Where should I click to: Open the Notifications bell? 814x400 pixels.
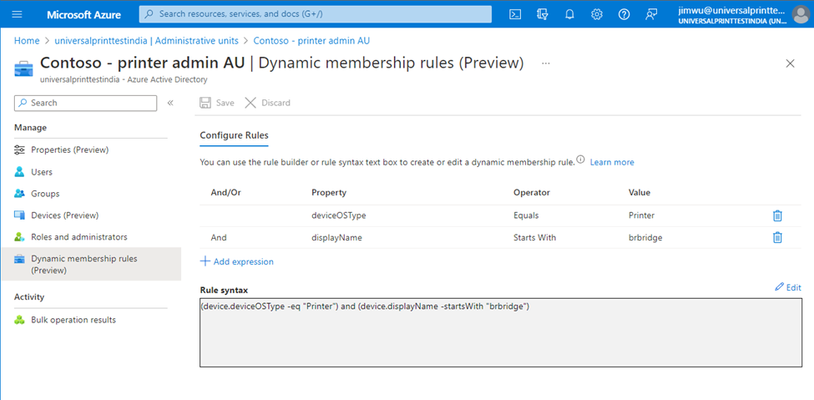tap(569, 14)
